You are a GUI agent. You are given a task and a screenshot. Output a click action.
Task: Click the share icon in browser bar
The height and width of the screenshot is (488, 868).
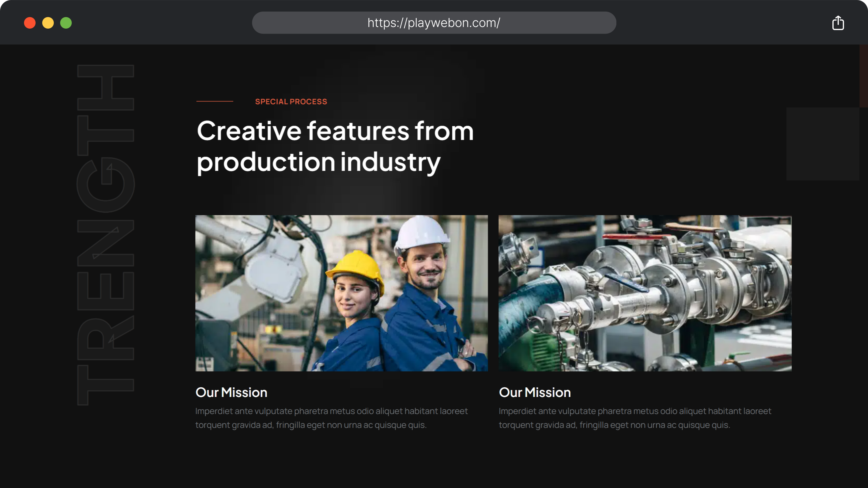coord(838,23)
